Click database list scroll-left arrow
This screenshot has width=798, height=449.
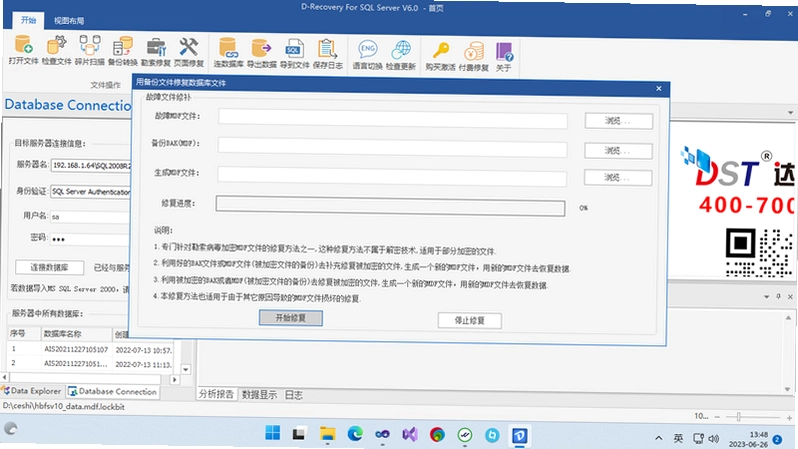[x=5, y=377]
